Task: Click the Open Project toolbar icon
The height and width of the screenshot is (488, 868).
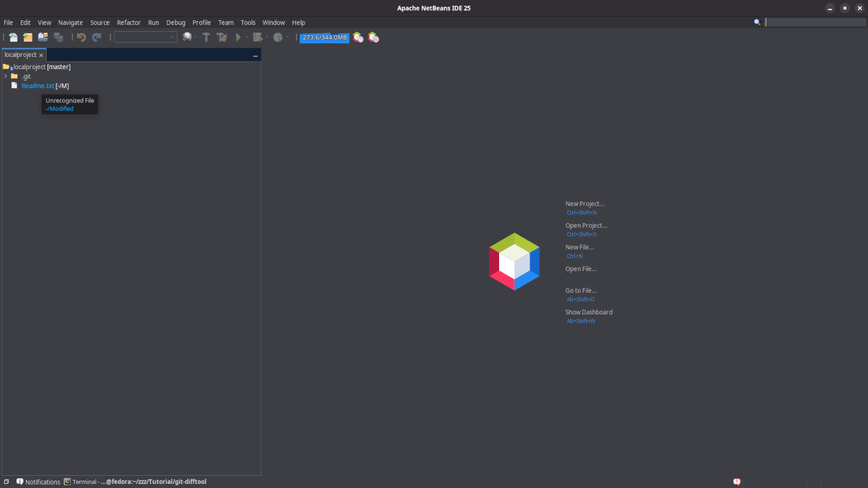Action: tap(43, 37)
